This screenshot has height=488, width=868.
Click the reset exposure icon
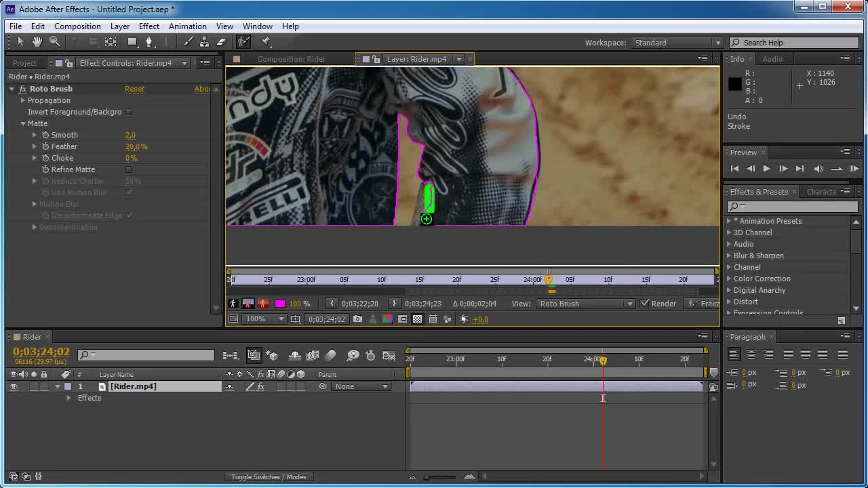(464, 319)
